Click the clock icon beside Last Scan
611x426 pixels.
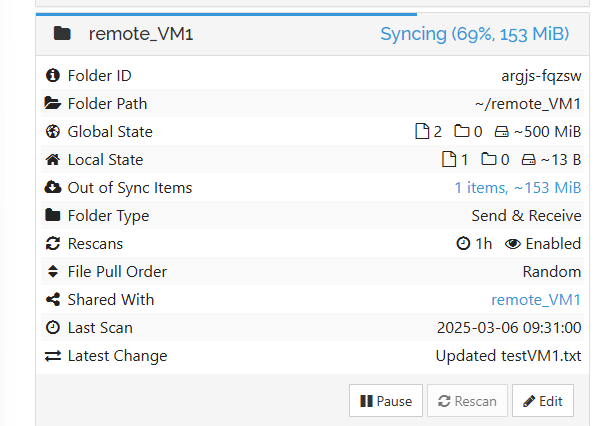[53, 327]
